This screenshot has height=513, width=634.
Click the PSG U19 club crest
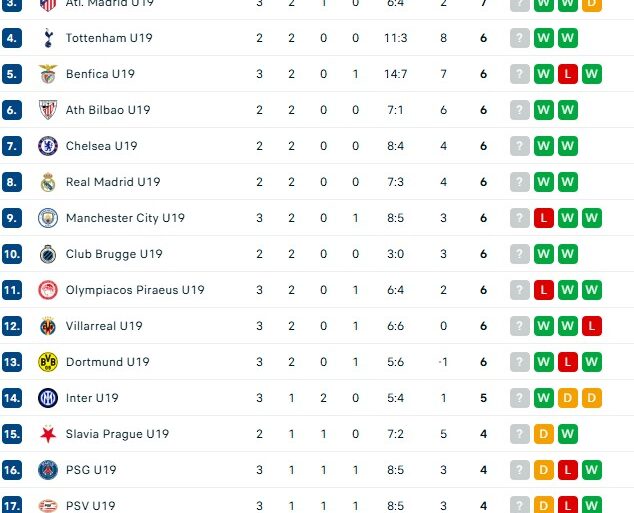coord(48,470)
